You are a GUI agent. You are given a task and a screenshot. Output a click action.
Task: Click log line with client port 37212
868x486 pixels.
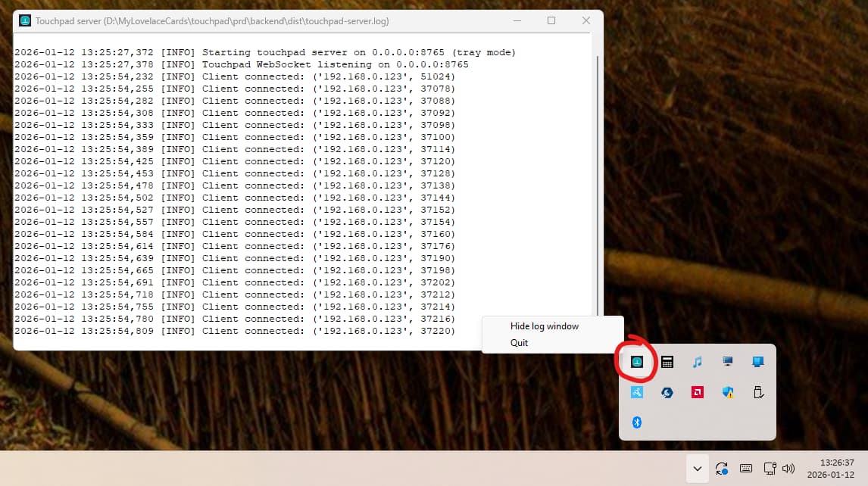235,295
